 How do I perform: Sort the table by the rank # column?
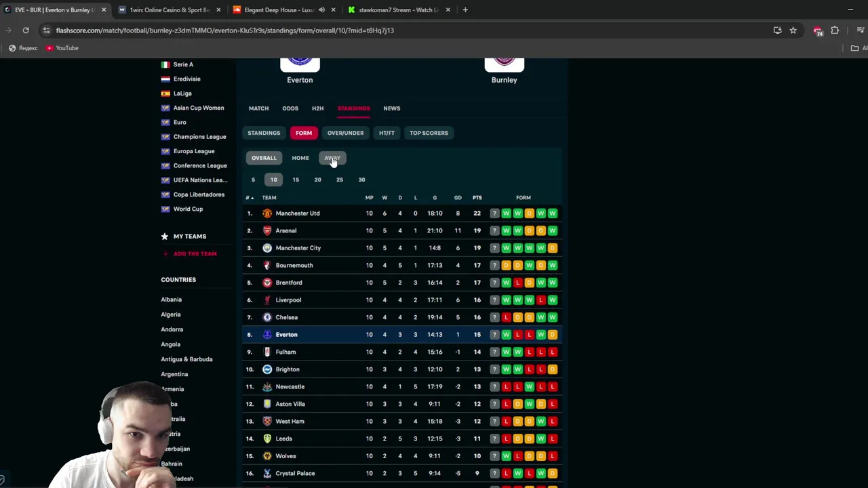coord(250,198)
